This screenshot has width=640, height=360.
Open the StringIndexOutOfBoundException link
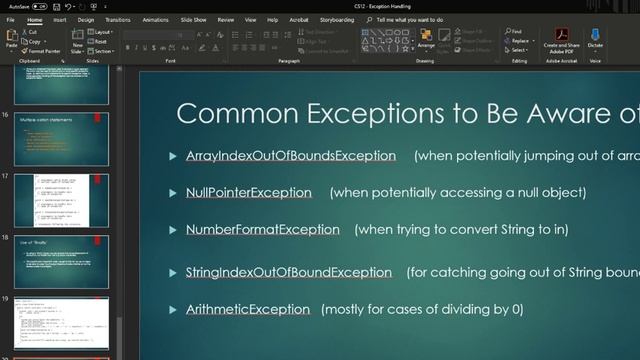tap(289, 272)
